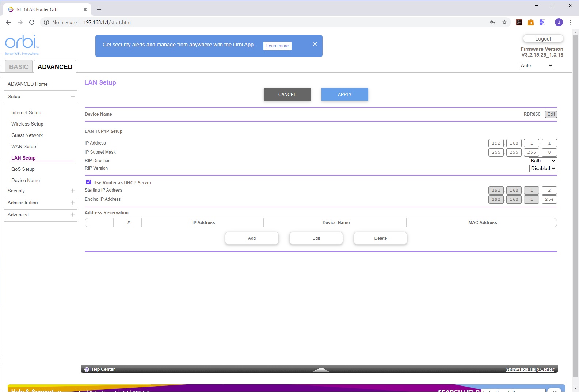Click Show/Hide Help Center link
This screenshot has height=392, width=579.
click(530, 369)
